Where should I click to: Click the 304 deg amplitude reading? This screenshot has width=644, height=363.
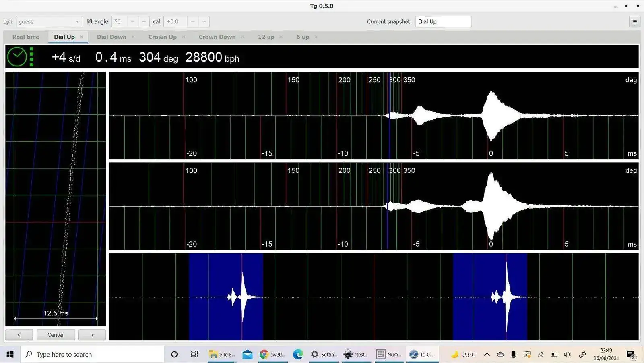tap(158, 58)
